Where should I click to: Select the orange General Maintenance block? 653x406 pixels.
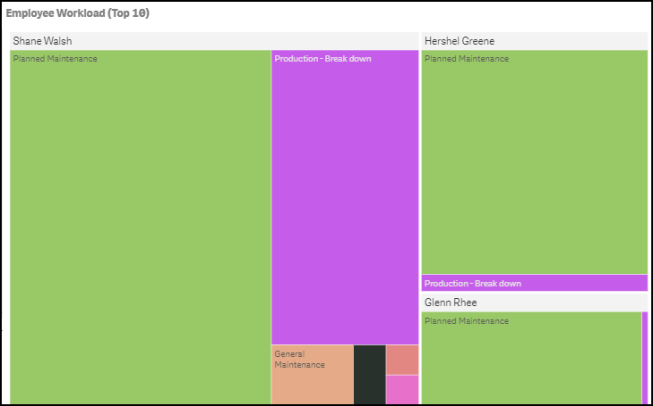point(312,374)
